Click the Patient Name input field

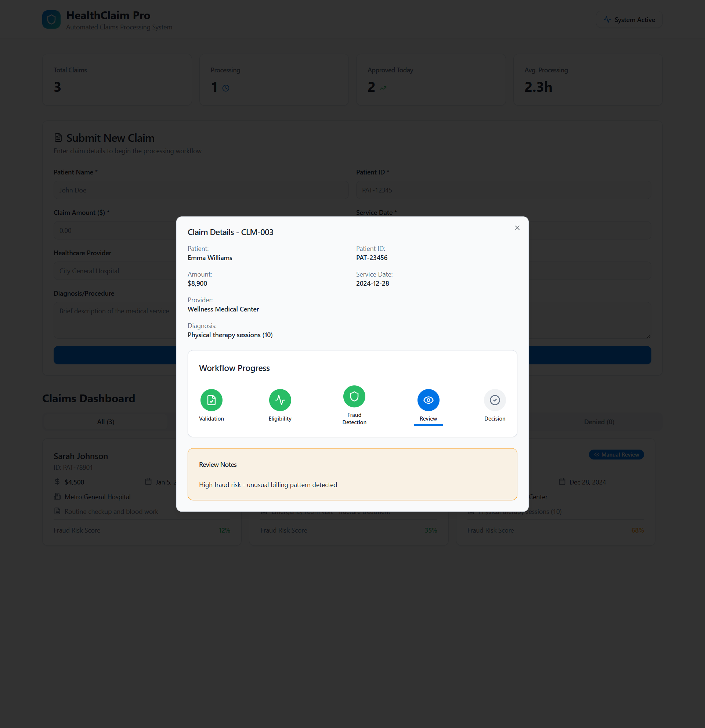click(201, 190)
